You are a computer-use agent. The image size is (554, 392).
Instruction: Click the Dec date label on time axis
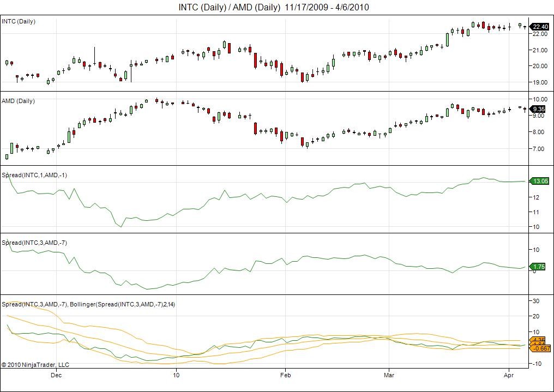tap(56, 375)
